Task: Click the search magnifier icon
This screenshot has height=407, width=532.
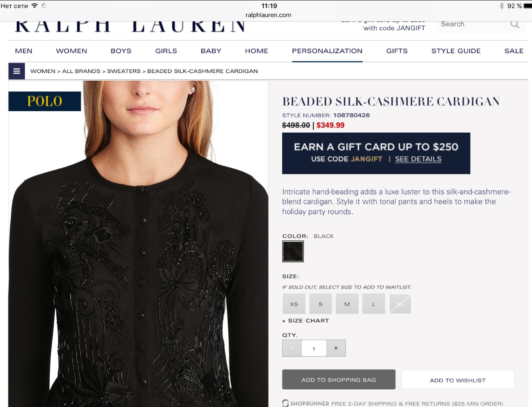Action: point(515,24)
